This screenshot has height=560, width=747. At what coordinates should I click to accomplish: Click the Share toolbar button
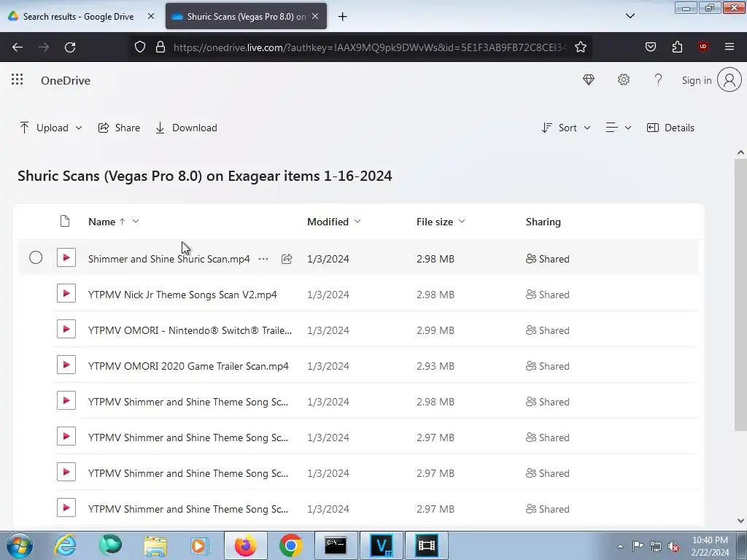[119, 128]
